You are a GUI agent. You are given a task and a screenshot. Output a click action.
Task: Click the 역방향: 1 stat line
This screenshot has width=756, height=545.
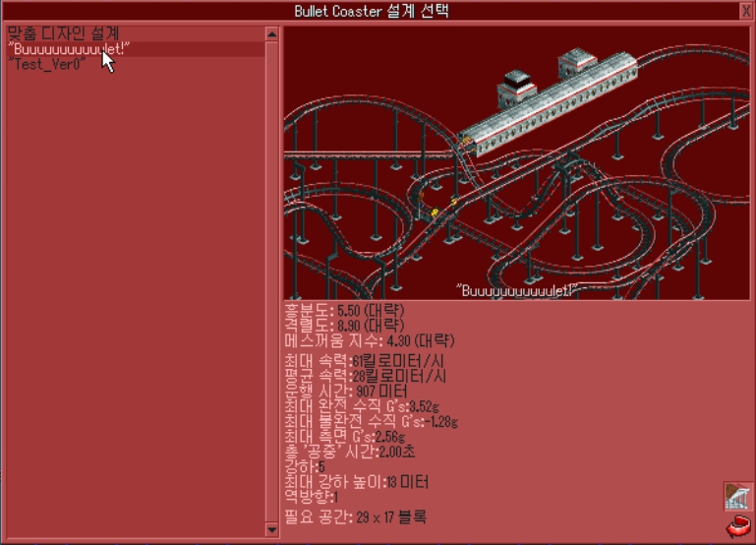(312, 497)
